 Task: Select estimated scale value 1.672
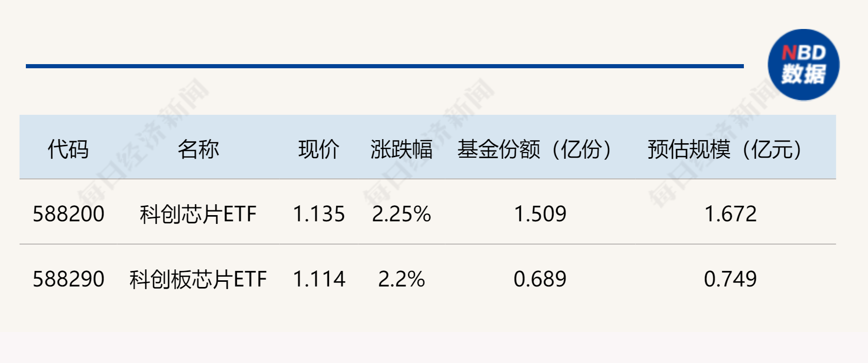(730, 214)
